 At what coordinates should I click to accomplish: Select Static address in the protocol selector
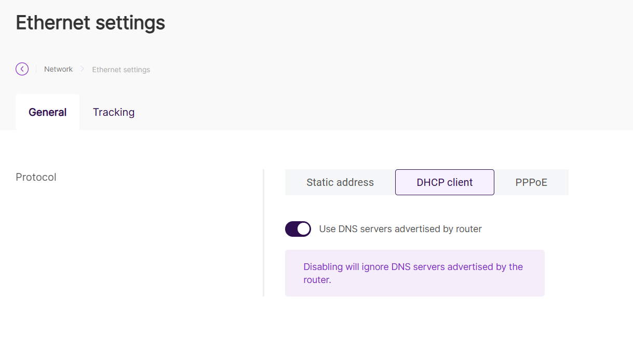(340, 182)
